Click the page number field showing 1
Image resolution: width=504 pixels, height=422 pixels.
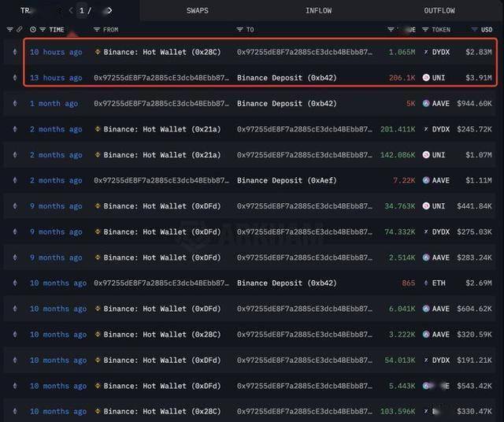[82, 10]
